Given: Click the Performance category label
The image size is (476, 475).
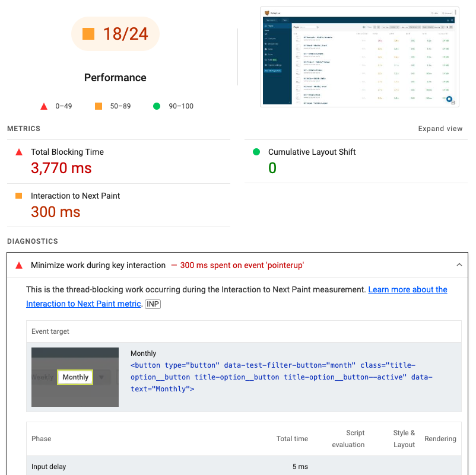Looking at the screenshot, I should click(x=115, y=78).
